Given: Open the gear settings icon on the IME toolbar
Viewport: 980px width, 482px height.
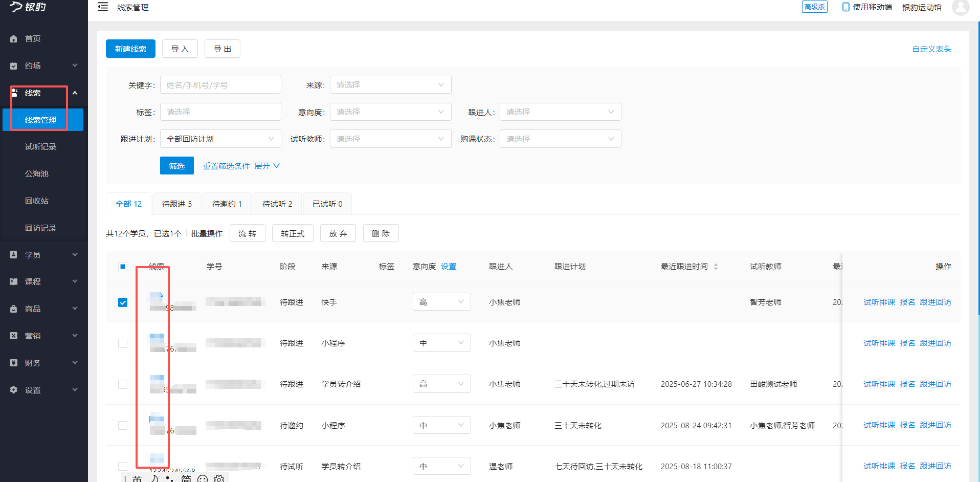Looking at the screenshot, I should click(x=219, y=479).
